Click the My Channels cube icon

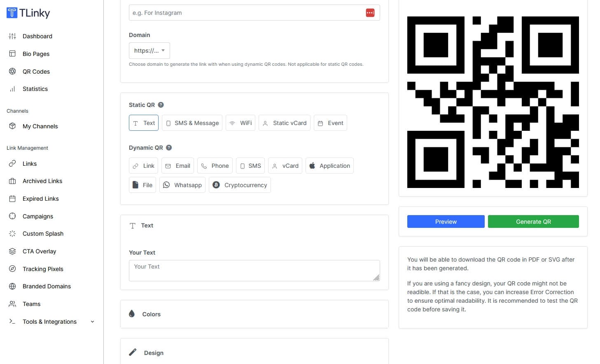(x=12, y=126)
